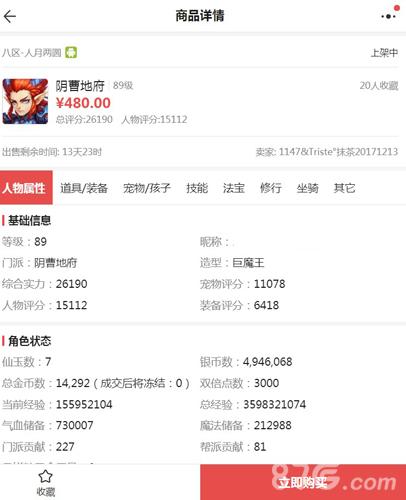Screen dimensions: 406x500
Task: Tap the seller name 1147&Triste link
Action: click(x=338, y=152)
